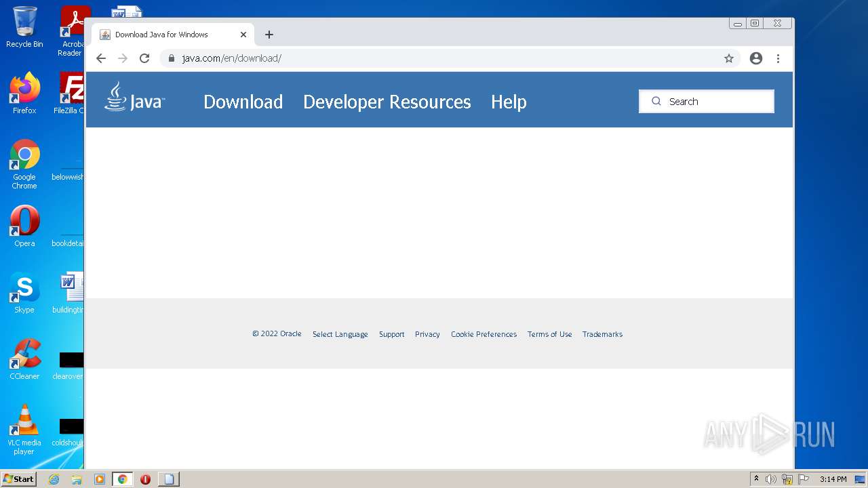The height and width of the screenshot is (488, 868).
Task: Minimize the Chrome window
Action: pos(738,23)
